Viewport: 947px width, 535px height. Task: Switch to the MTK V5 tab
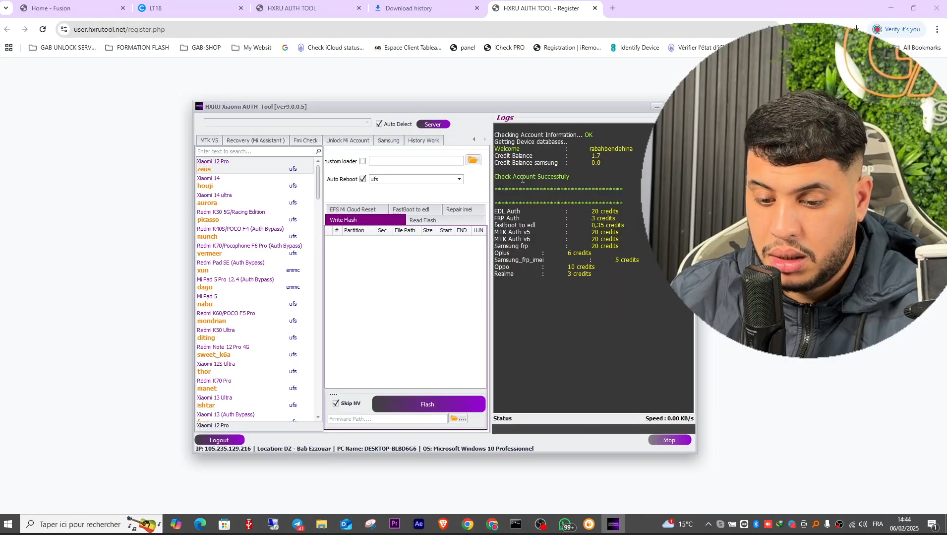[x=210, y=140]
